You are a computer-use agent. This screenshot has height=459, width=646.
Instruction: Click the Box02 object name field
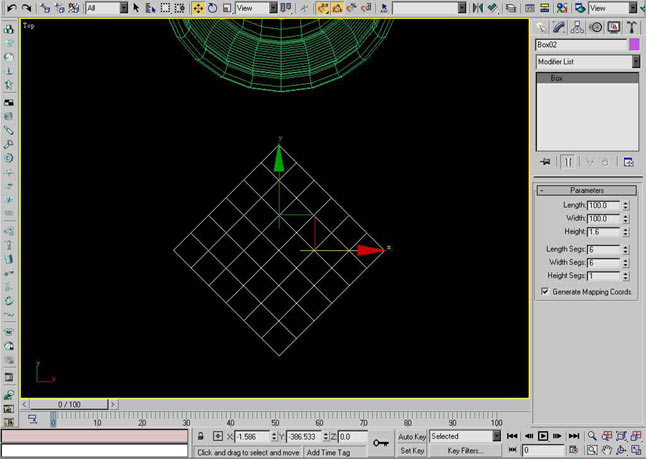pos(581,45)
